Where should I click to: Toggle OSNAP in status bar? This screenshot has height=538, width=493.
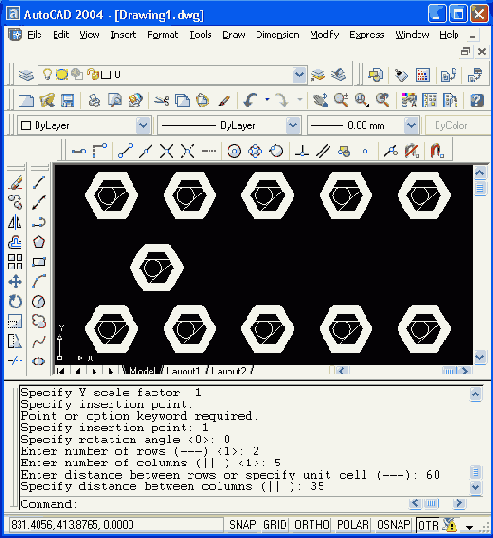[394, 525]
